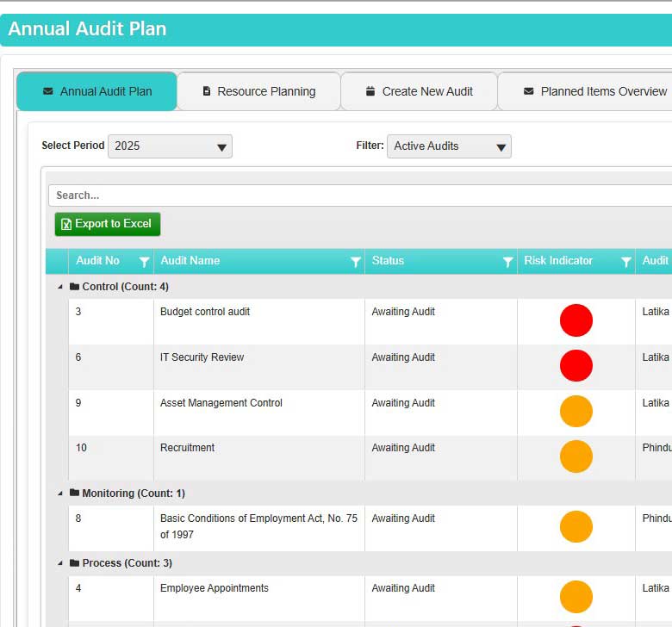
Task: Select the Employee Appointments audit name
Action: [215, 588]
